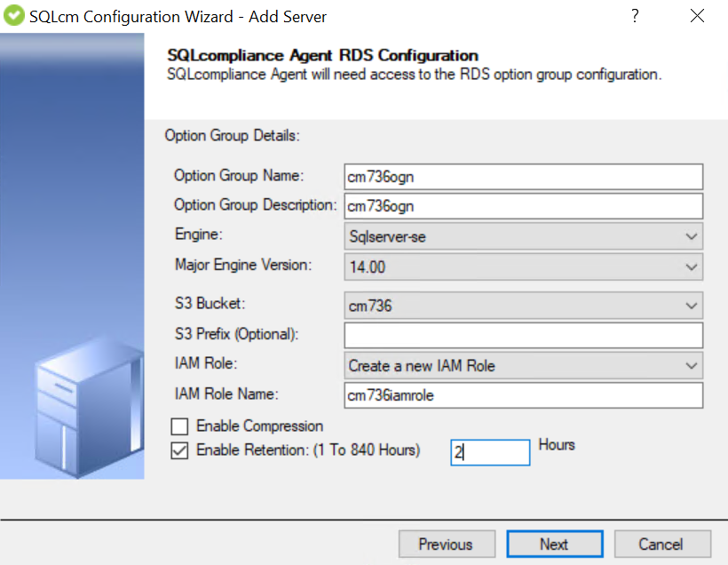Edit the IAM Role Name field
728x565 pixels.
coord(523,395)
